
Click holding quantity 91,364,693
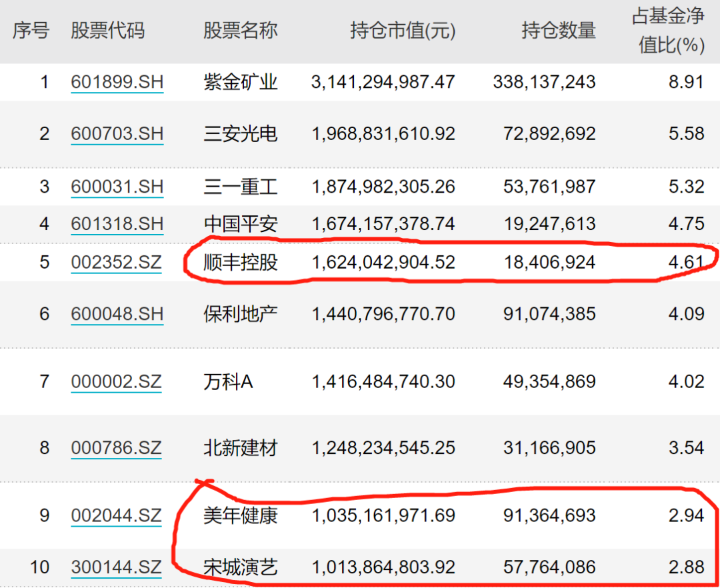549,515
